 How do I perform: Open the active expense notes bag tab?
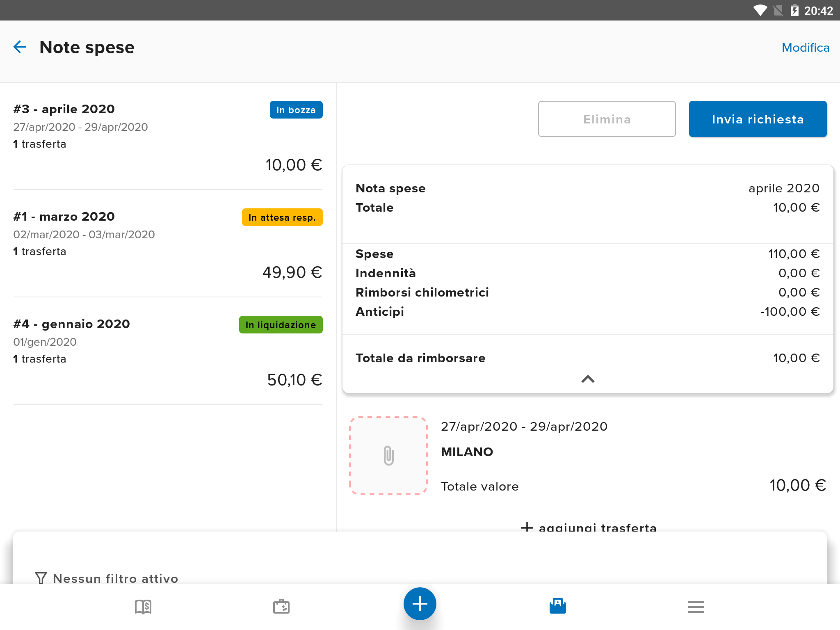coord(558,606)
